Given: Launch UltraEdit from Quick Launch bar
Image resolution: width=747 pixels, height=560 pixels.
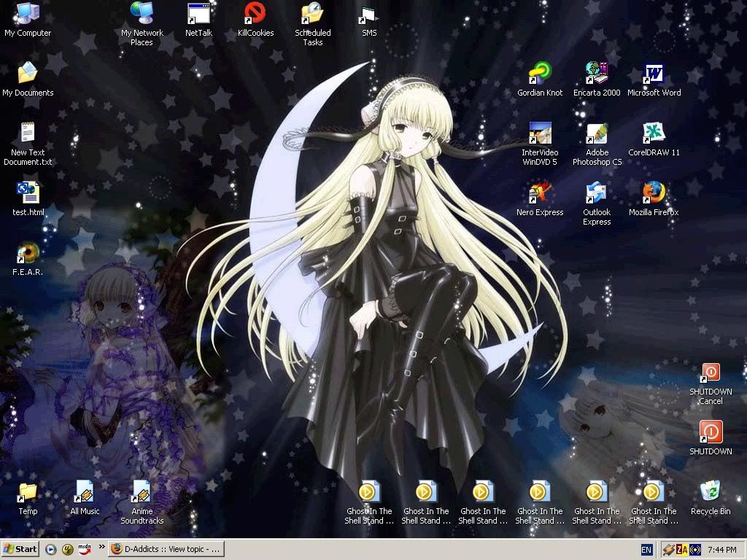Looking at the screenshot, I should (x=68, y=550).
